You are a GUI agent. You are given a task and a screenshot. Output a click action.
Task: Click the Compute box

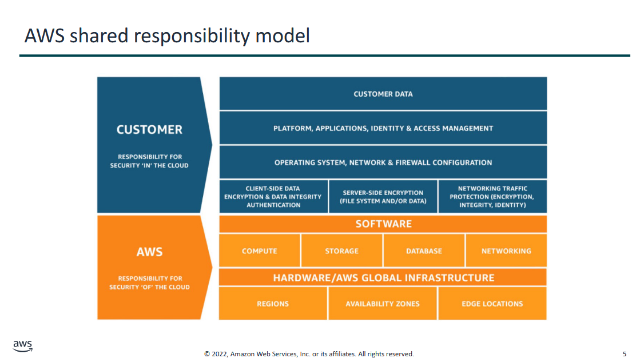point(260,251)
